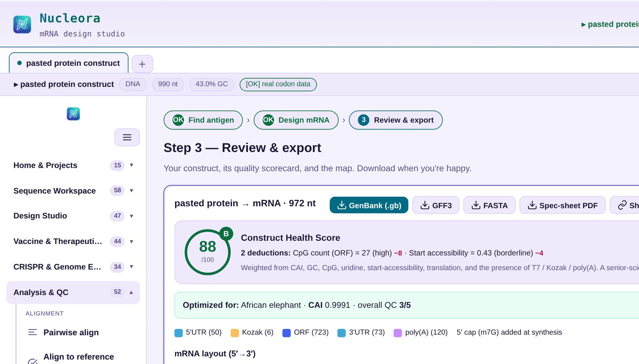This screenshot has width=639, height=364.
Task: Open Pairwise align tool
Action: tap(71, 332)
